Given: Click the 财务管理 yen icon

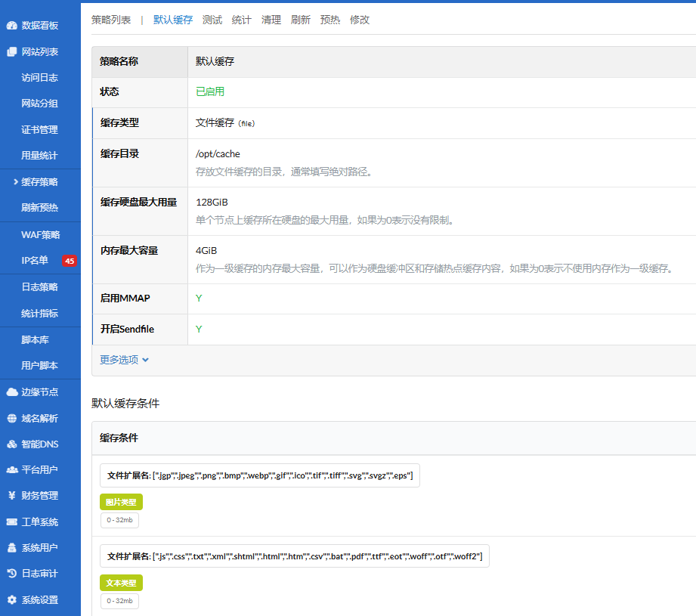Looking at the screenshot, I should coord(11,496).
